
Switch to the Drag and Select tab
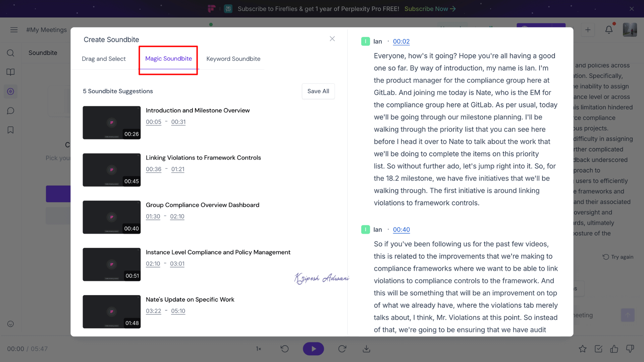104,59
